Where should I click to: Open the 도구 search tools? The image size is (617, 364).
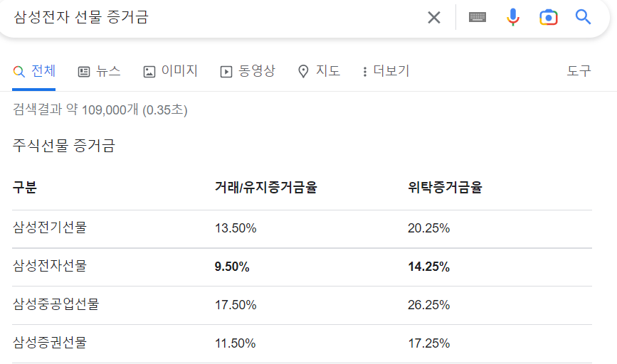pos(579,71)
